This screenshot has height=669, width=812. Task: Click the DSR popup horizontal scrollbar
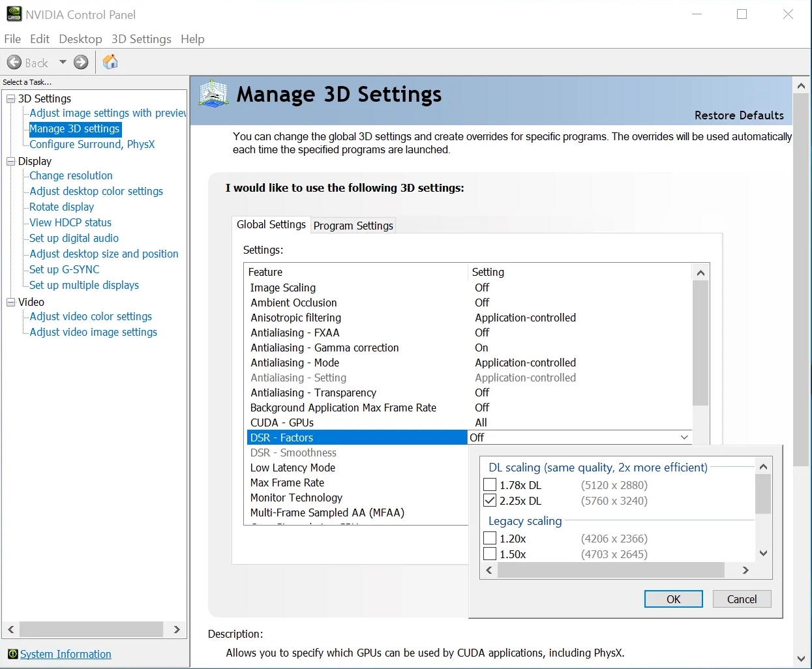[610, 570]
